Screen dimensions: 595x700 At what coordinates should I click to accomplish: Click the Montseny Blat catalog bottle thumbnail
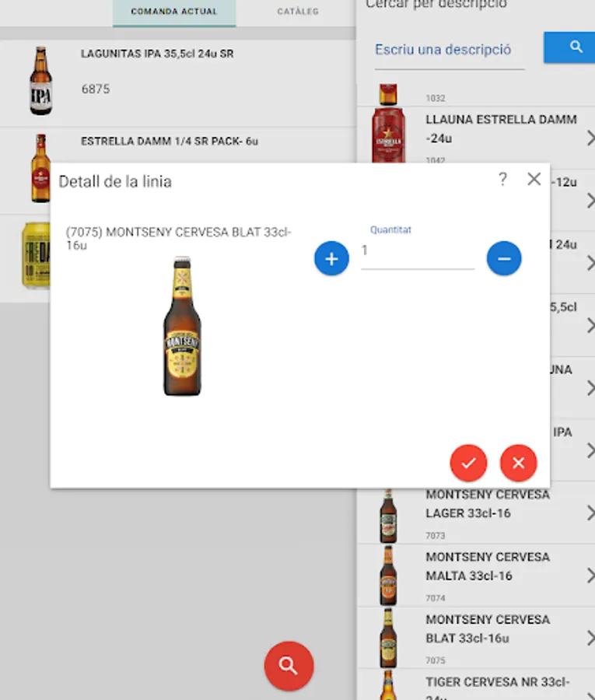pyautogui.click(x=388, y=638)
